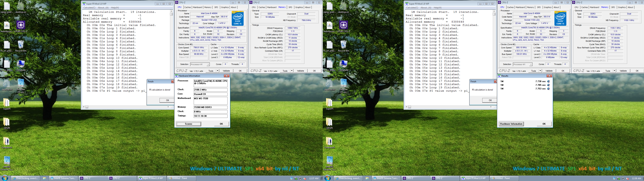Click Bus Speed value 99.98 MHz

pos(198,54)
